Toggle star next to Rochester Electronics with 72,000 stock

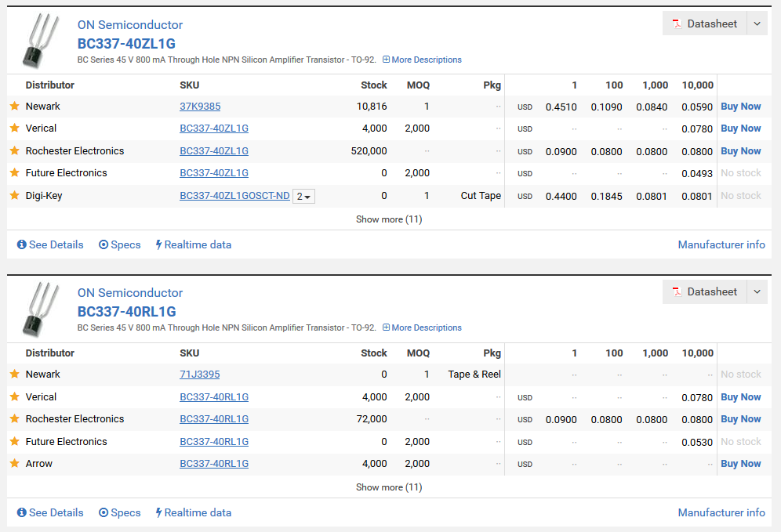[14, 418]
